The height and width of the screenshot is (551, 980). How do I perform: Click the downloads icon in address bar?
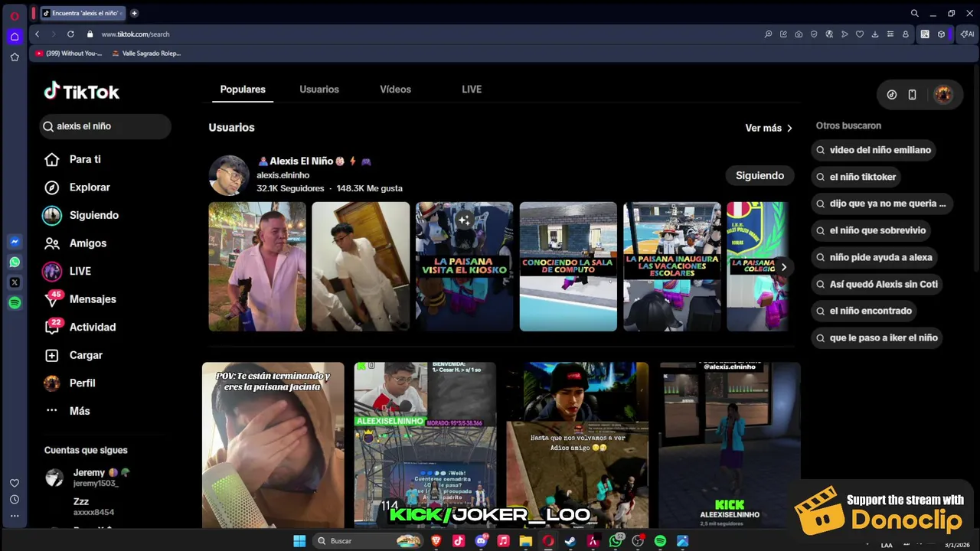(x=874, y=34)
